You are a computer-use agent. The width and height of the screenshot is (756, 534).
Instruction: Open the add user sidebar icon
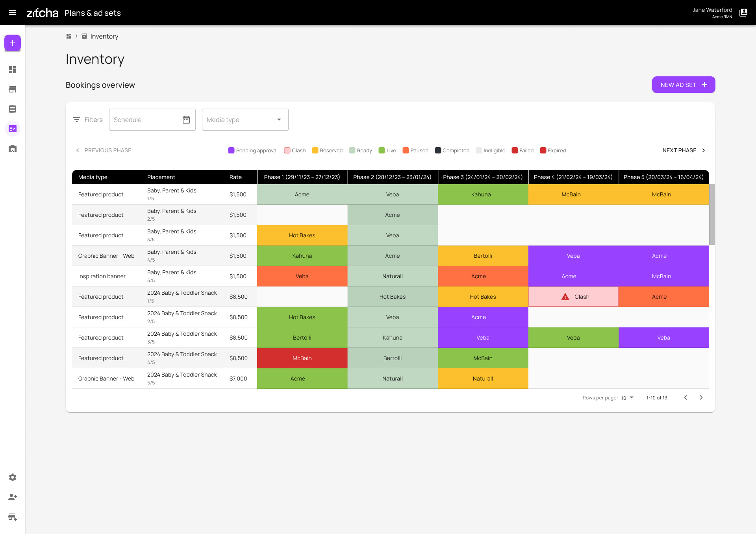(x=13, y=497)
